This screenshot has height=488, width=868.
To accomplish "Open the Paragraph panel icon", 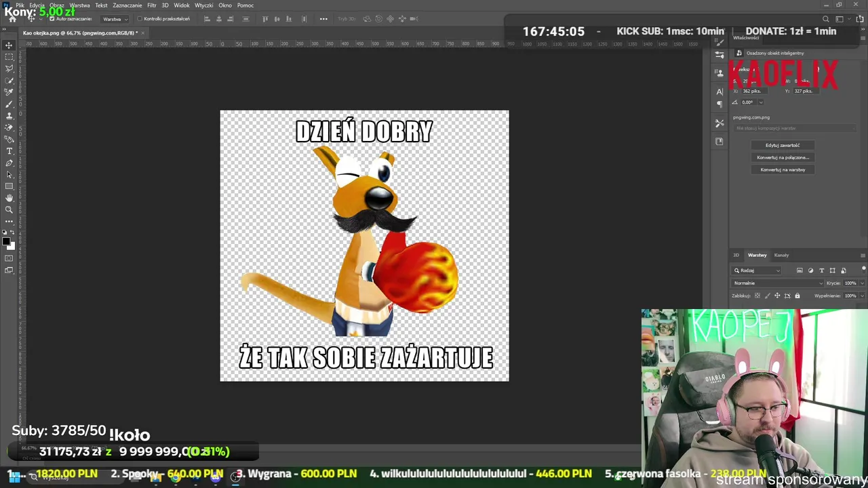I will pos(719,104).
